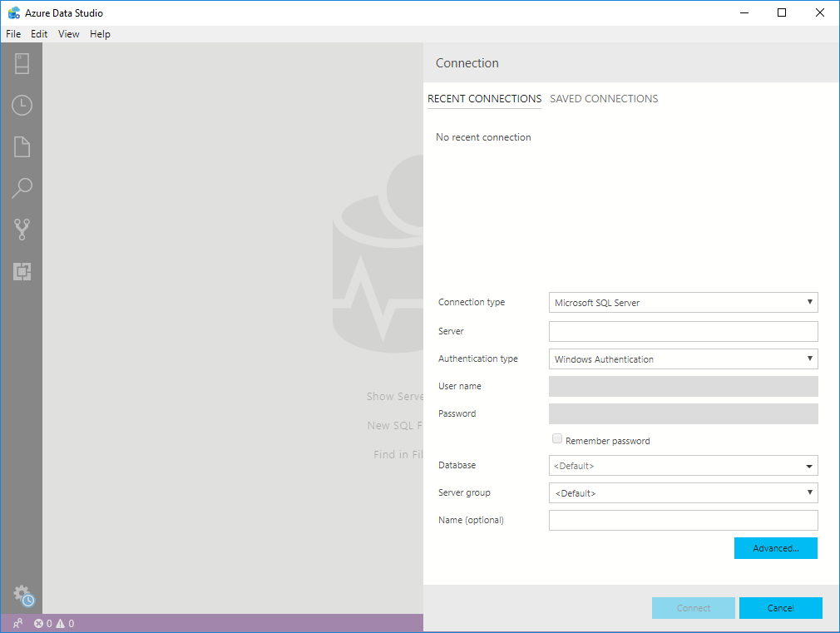Open Source Control branch icon
Image resolution: width=840 pixels, height=633 pixels.
(22, 230)
